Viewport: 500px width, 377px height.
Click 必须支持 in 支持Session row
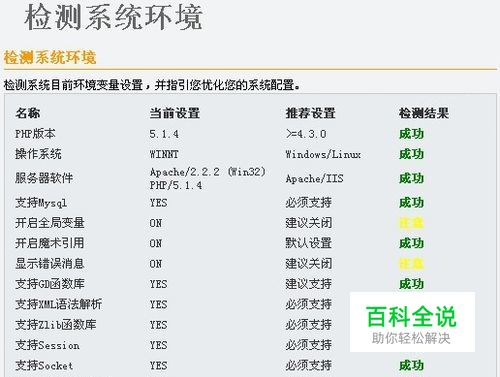click(x=309, y=345)
